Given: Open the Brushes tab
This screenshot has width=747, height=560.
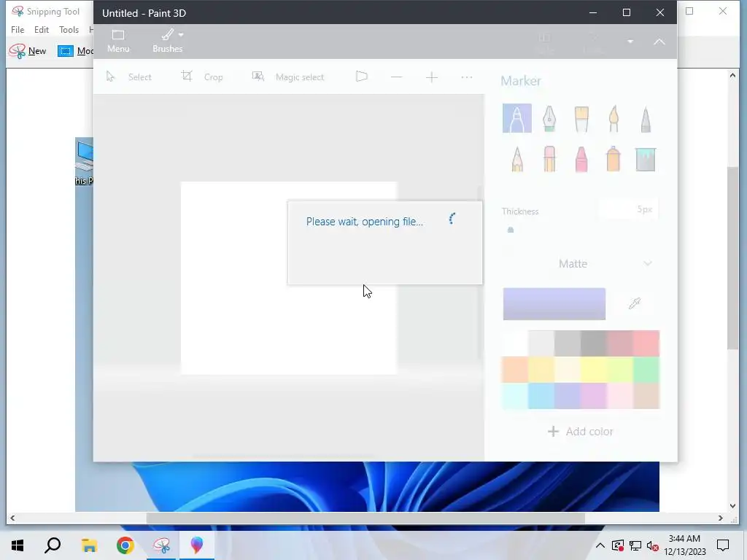Looking at the screenshot, I should [x=167, y=42].
